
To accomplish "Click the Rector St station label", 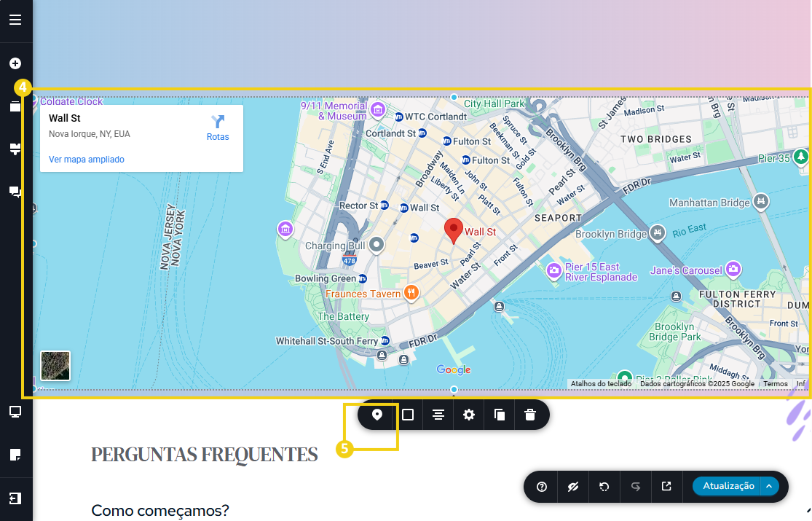I will (358, 205).
